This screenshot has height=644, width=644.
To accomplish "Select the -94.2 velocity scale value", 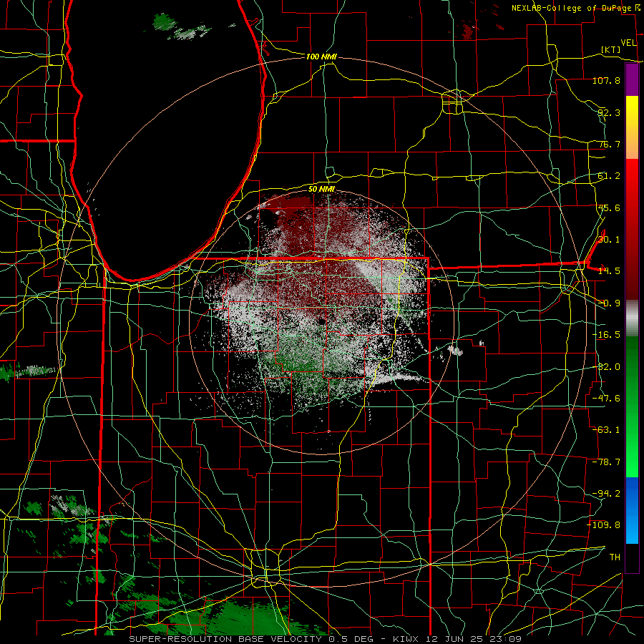I will click(606, 494).
